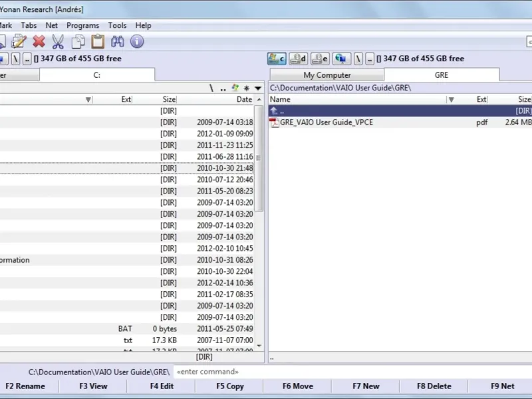Viewport: 532px width, 399px height.
Task: Go to root via right panel backslash button
Action: tap(358, 59)
